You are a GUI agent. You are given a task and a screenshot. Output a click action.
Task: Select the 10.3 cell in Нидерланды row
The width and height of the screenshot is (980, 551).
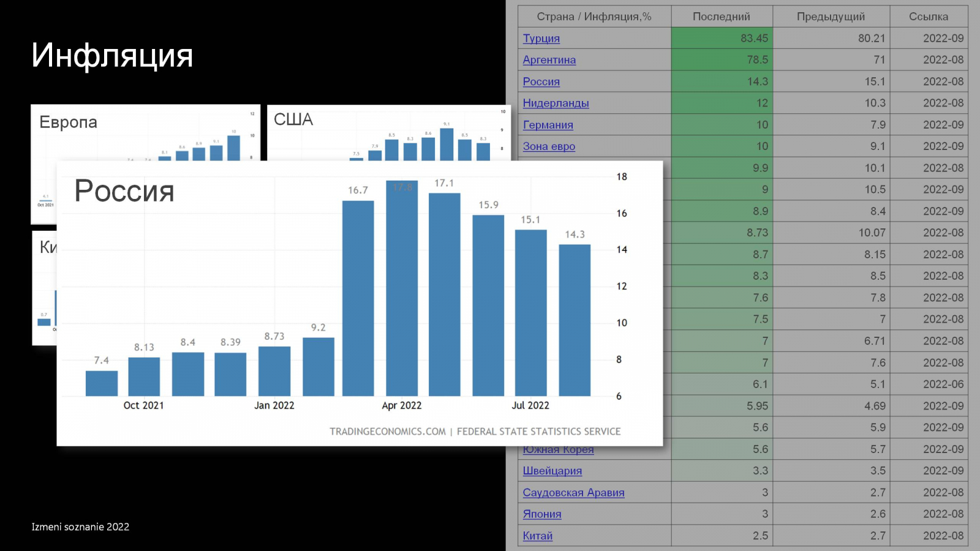point(831,103)
